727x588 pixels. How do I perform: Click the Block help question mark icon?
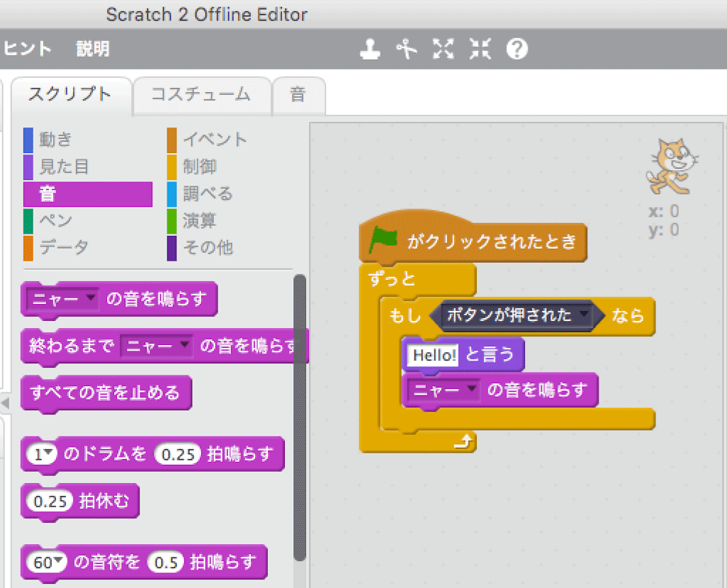tap(517, 49)
